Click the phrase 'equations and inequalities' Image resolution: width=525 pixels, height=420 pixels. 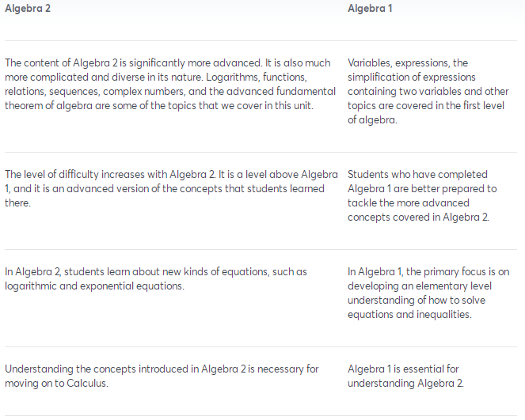pos(409,314)
